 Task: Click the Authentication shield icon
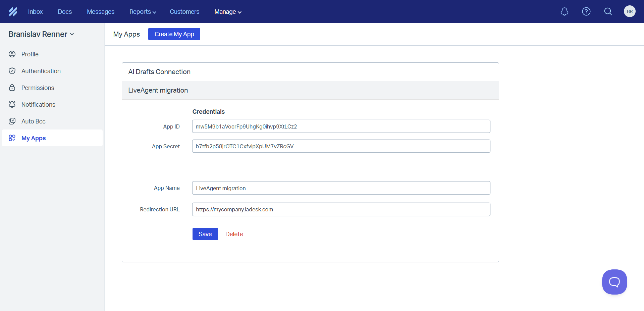[12, 71]
